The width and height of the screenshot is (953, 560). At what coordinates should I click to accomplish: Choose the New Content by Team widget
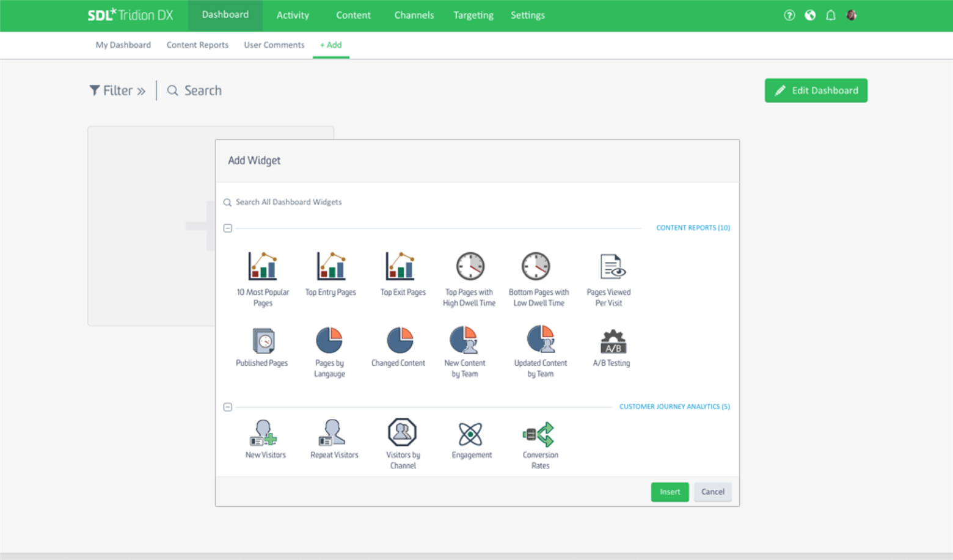465,352
